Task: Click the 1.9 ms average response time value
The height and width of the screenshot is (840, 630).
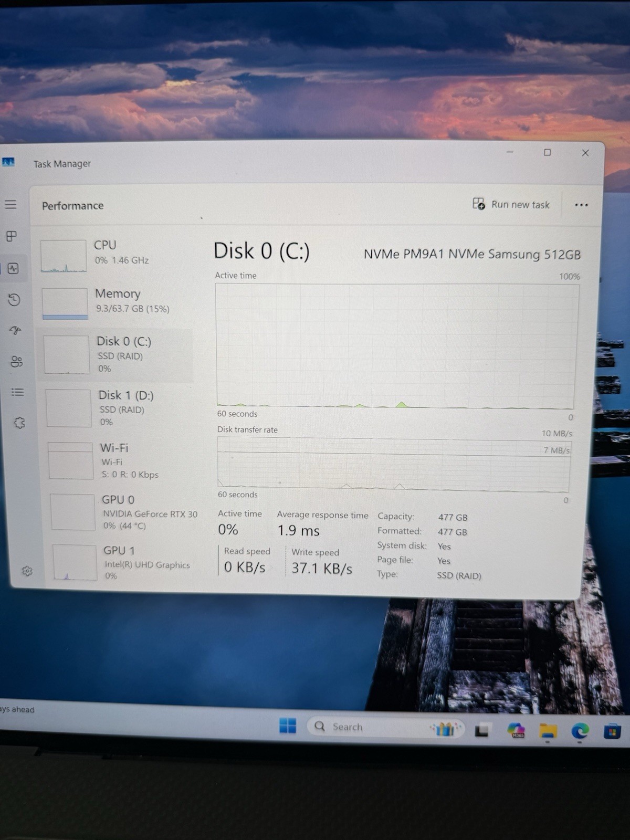Action: (298, 531)
